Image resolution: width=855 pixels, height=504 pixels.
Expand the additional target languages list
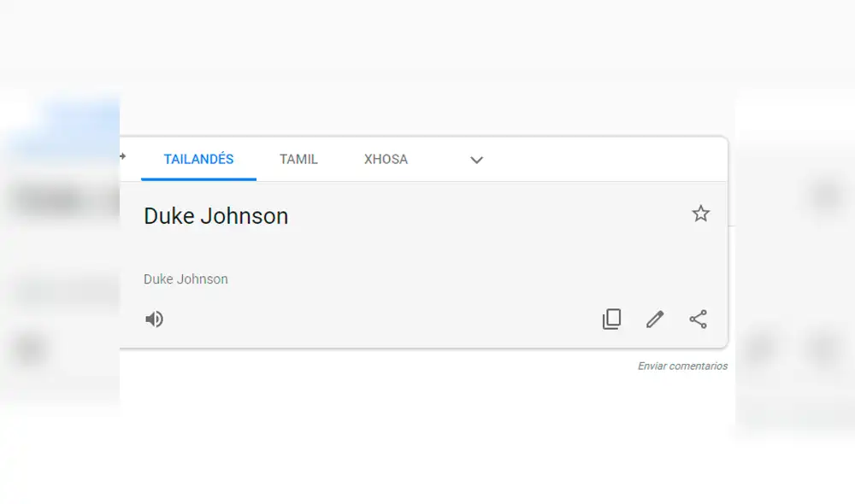(476, 160)
